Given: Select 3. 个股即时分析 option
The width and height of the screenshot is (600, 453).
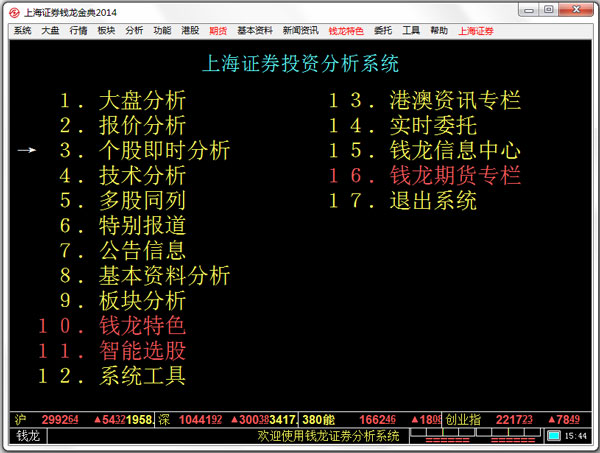Looking at the screenshot, I should pos(144,151).
